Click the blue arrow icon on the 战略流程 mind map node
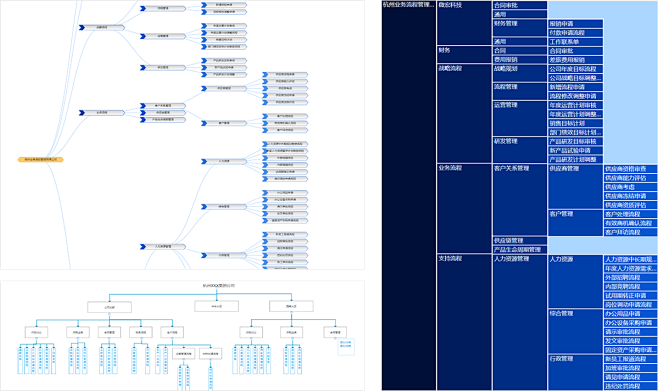658x391 pixels. [x=82, y=28]
